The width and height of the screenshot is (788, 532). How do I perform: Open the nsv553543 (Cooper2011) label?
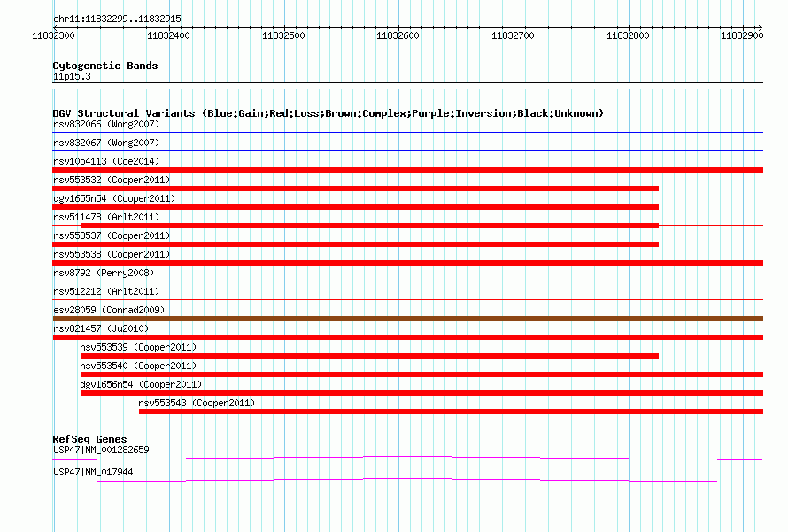pyautogui.click(x=197, y=403)
